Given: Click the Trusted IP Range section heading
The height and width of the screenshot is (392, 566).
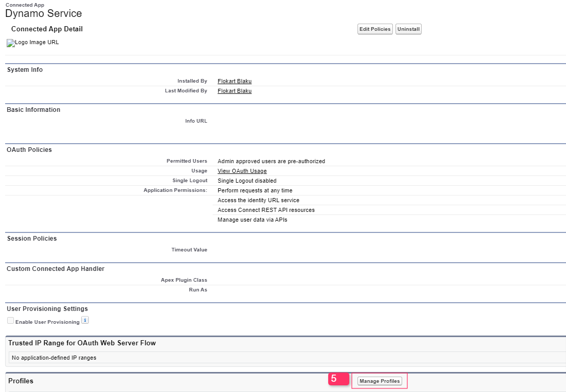Looking at the screenshot, I should pos(82,343).
